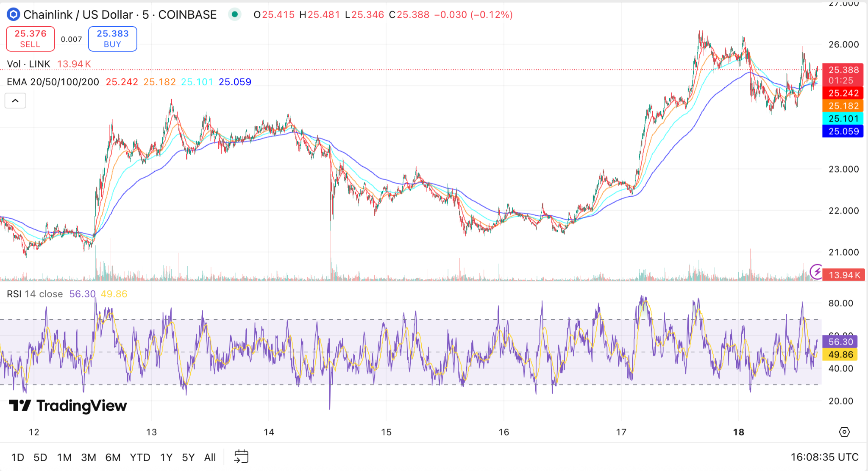Click the blue 25.059 EMA price tag
The image size is (868, 471).
[x=843, y=131]
